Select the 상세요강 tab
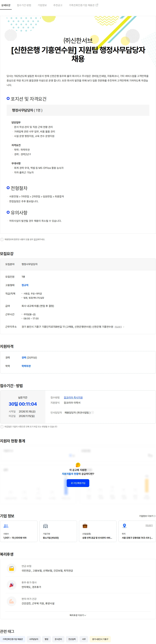156x644 pixels. [x=6, y=5]
